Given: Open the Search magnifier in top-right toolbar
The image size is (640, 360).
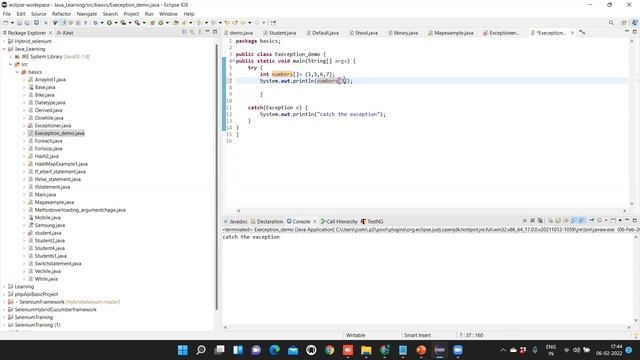Looking at the screenshot, I should tap(611, 23).
